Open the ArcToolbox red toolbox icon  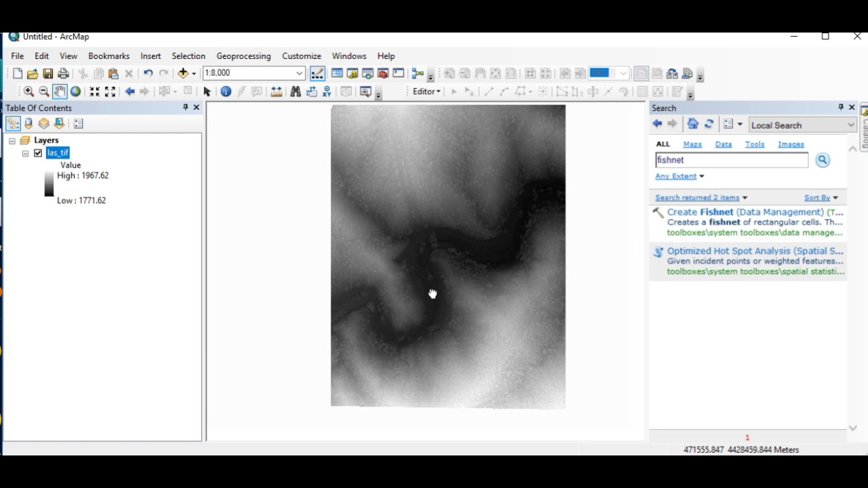(382, 73)
